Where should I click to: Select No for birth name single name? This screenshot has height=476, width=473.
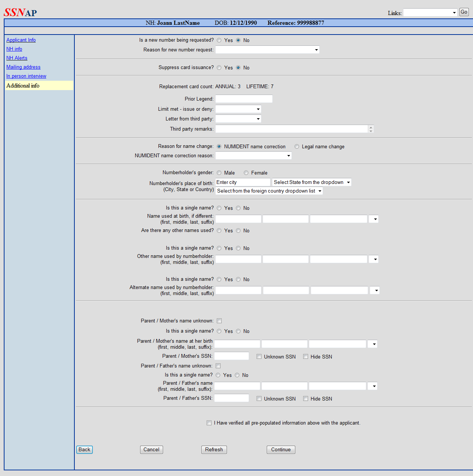(238, 208)
